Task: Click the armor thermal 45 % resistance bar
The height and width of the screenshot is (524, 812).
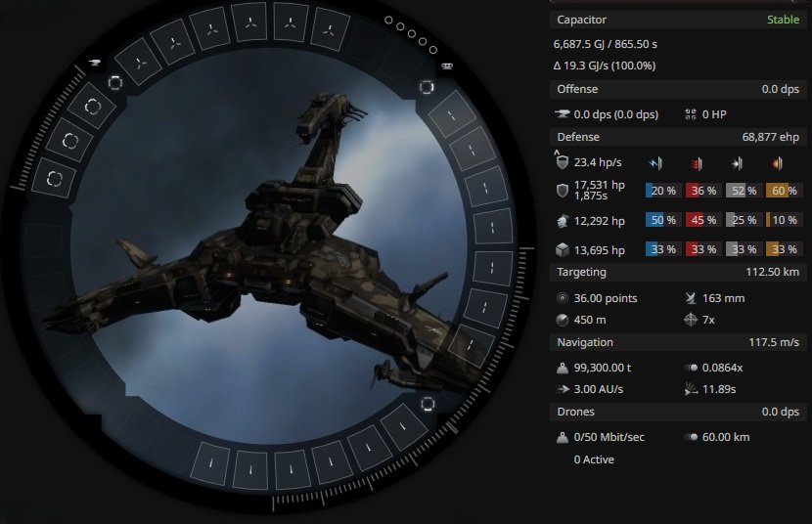Action: tap(703, 220)
